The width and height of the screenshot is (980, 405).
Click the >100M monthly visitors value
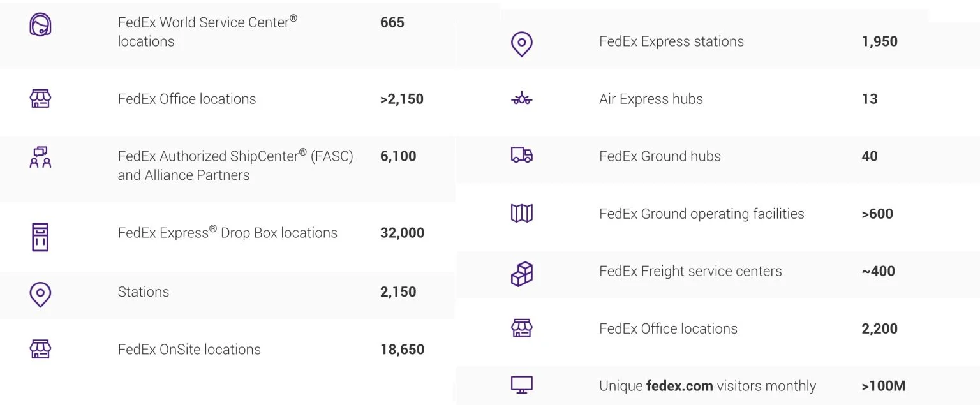point(883,386)
